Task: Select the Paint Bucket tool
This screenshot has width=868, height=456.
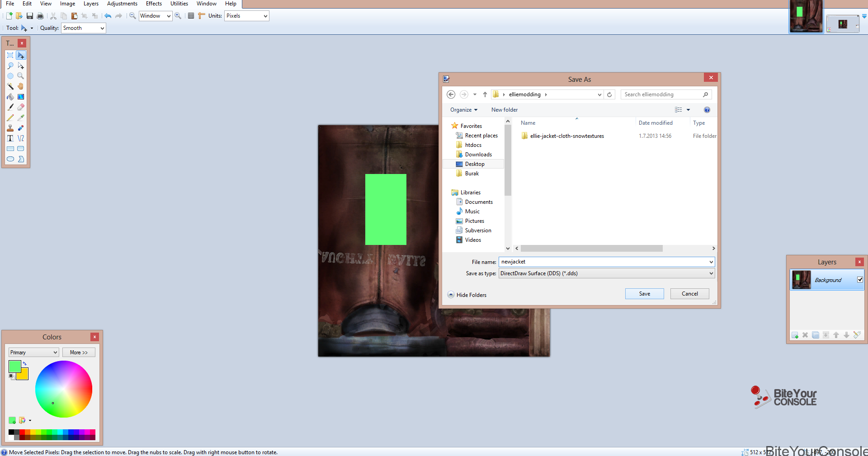Action: click(10, 97)
